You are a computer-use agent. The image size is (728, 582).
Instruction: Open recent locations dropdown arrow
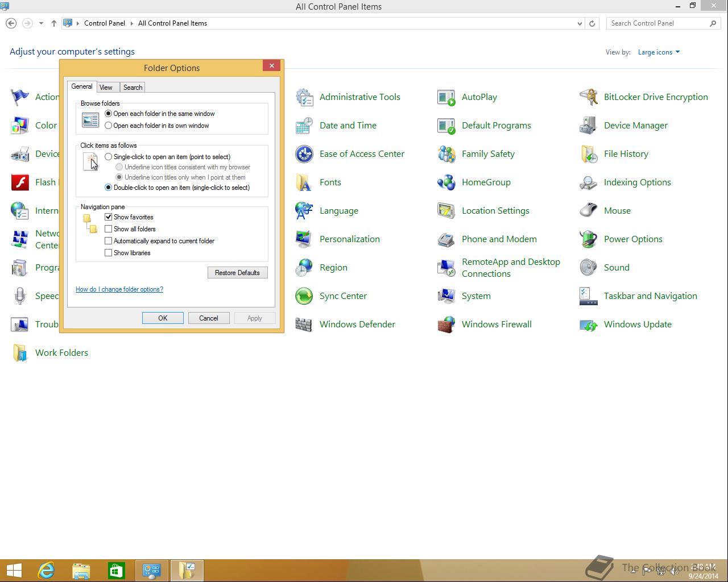click(41, 23)
